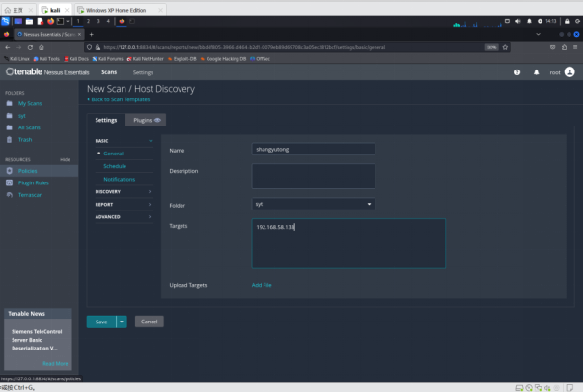
Task: Close the Nessus Essentials browser tab
Action: pyautogui.click(x=79, y=35)
